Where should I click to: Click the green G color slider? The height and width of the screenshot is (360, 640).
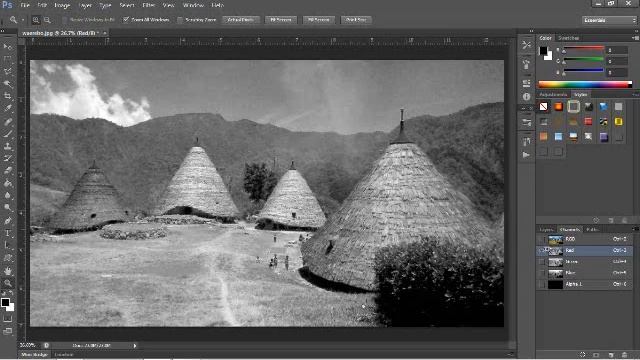tap(584, 60)
